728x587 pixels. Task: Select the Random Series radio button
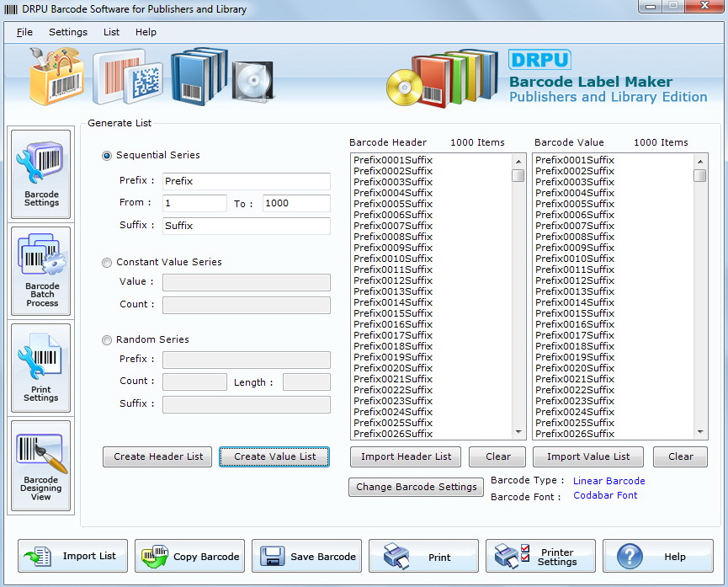107,340
